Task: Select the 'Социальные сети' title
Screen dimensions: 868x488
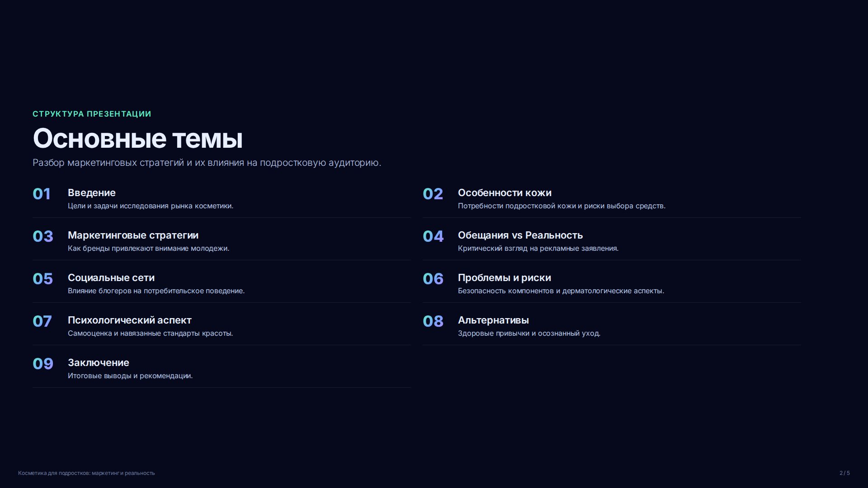Action: 111,278
